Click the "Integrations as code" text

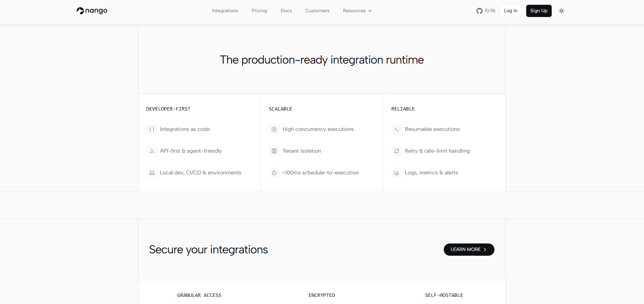pyautogui.click(x=185, y=129)
